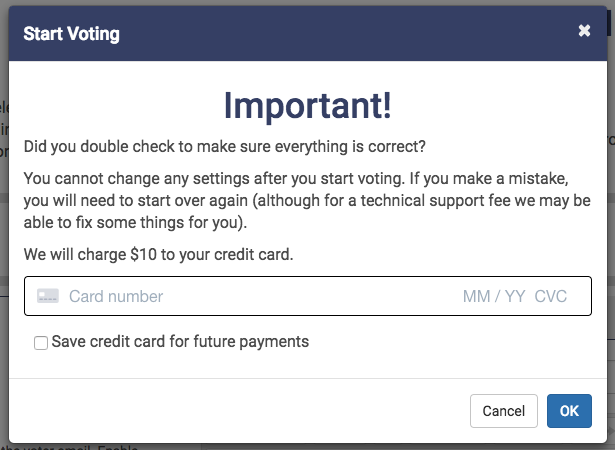
Task: Click the "Save credit card for future payments" label
Action: (x=180, y=342)
